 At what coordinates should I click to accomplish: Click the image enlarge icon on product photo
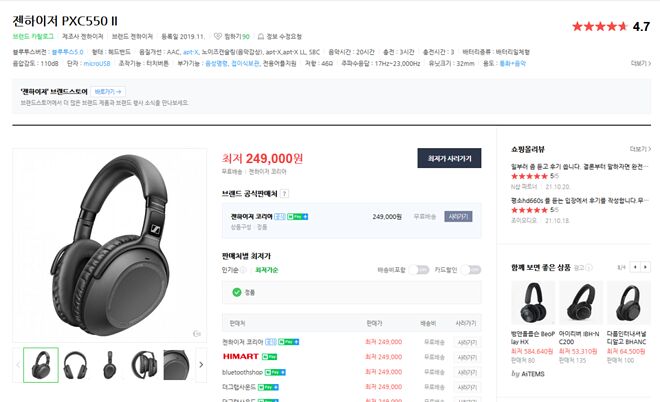(197, 333)
